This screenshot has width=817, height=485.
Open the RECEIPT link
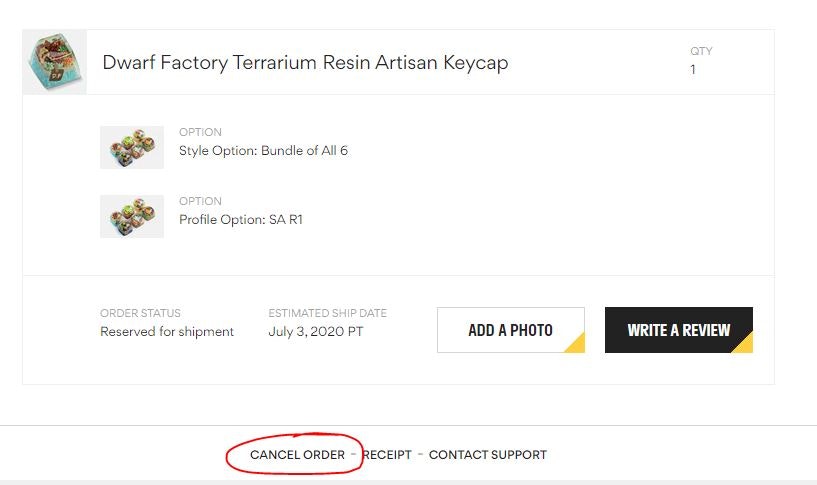click(387, 455)
